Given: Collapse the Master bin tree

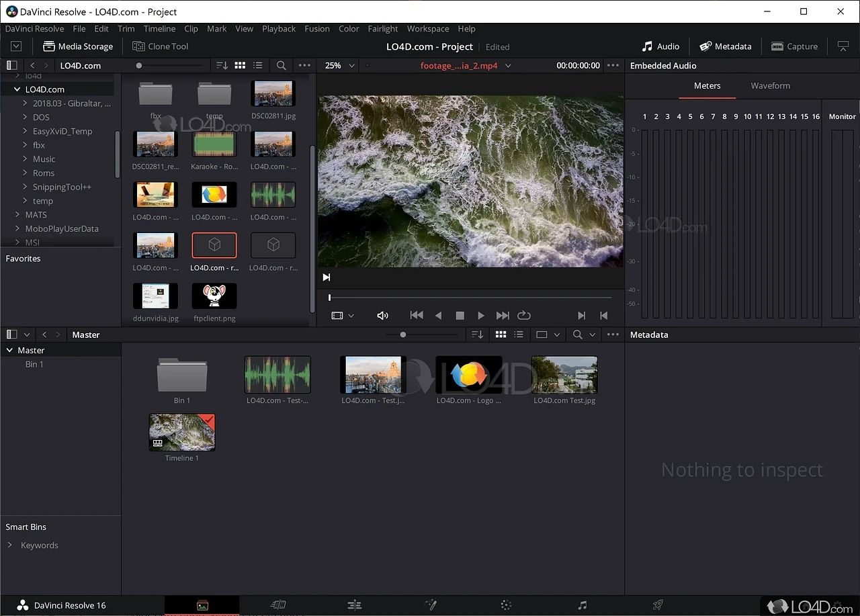Looking at the screenshot, I should click(x=10, y=351).
